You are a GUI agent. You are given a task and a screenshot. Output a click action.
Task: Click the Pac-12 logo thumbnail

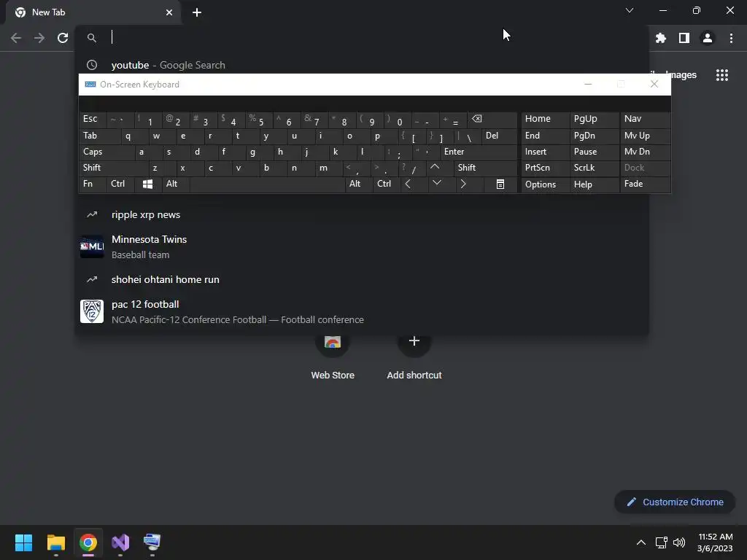(x=92, y=311)
